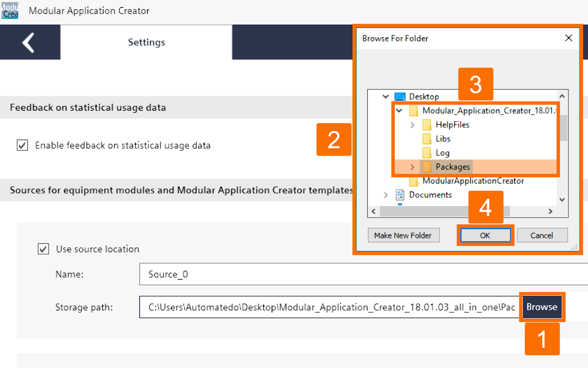Select the Libs folder
This screenshot has width=588, height=368.
(444, 139)
